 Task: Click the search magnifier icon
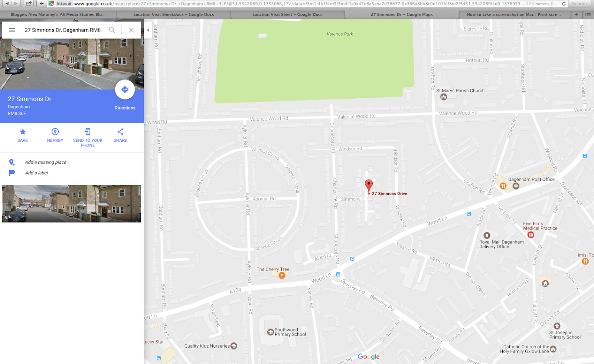click(x=112, y=30)
